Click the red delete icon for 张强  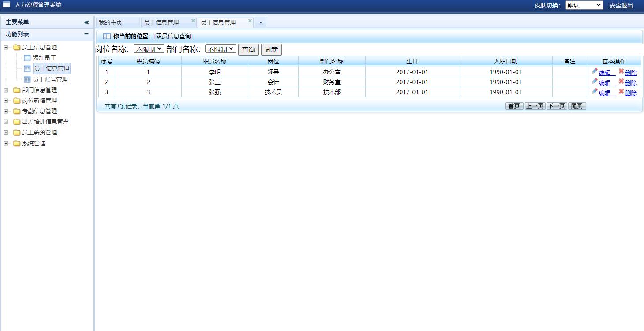(x=621, y=92)
